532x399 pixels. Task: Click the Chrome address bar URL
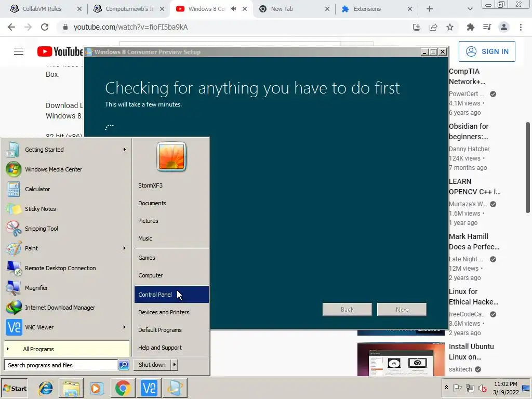130,27
